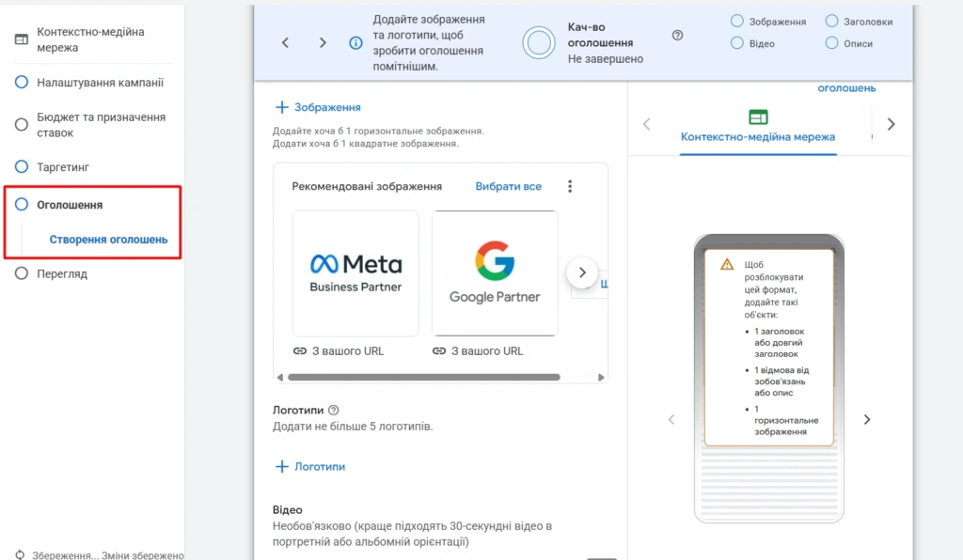Show next recommended images with round arrow

click(x=581, y=272)
